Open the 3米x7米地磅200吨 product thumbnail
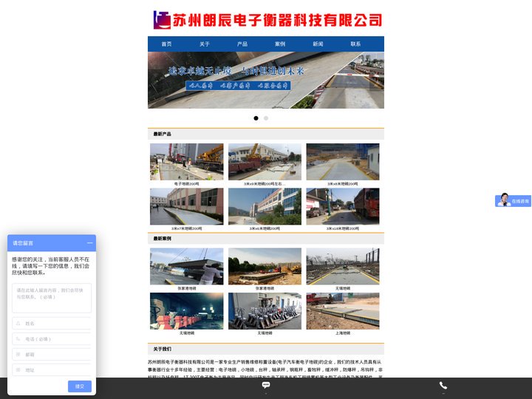This screenshot has width=532, height=399. tap(187, 207)
